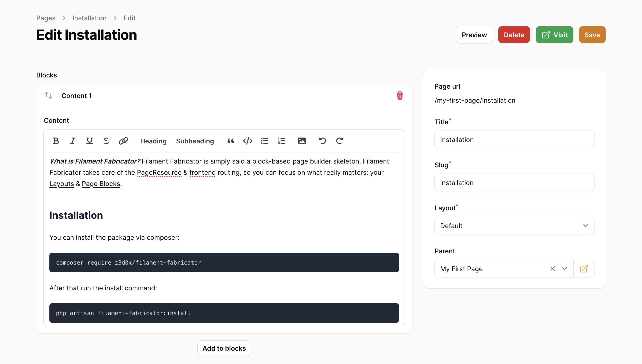Click the Save button

pos(592,35)
